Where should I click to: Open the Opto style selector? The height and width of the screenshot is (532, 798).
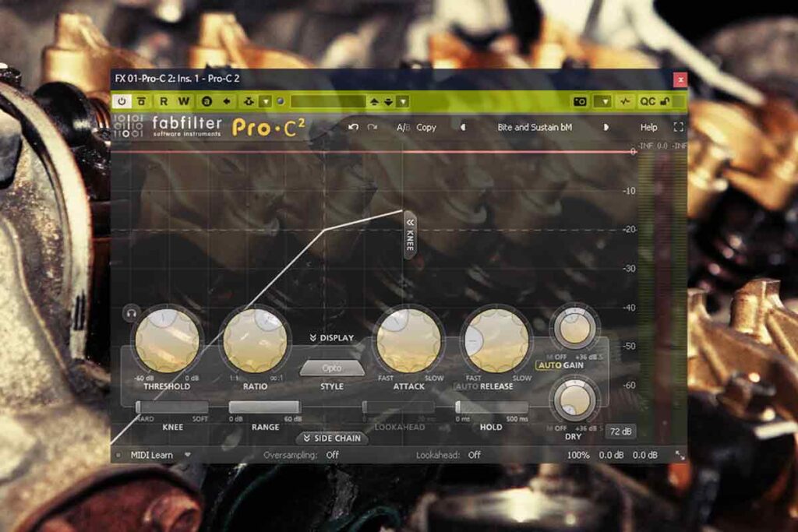(x=332, y=368)
